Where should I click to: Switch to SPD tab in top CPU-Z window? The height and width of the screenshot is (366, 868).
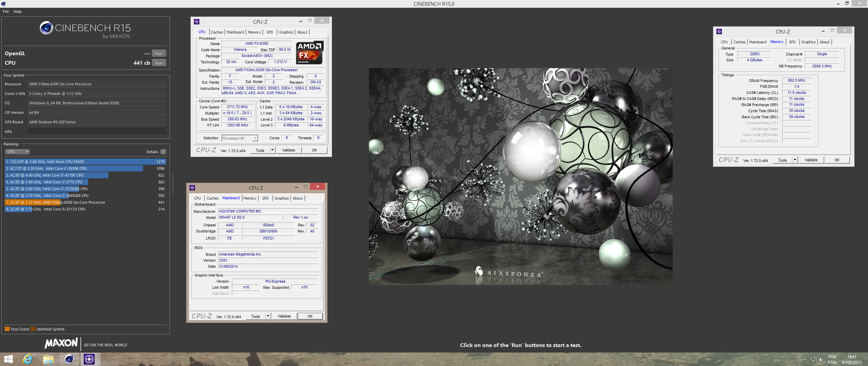pos(270,32)
